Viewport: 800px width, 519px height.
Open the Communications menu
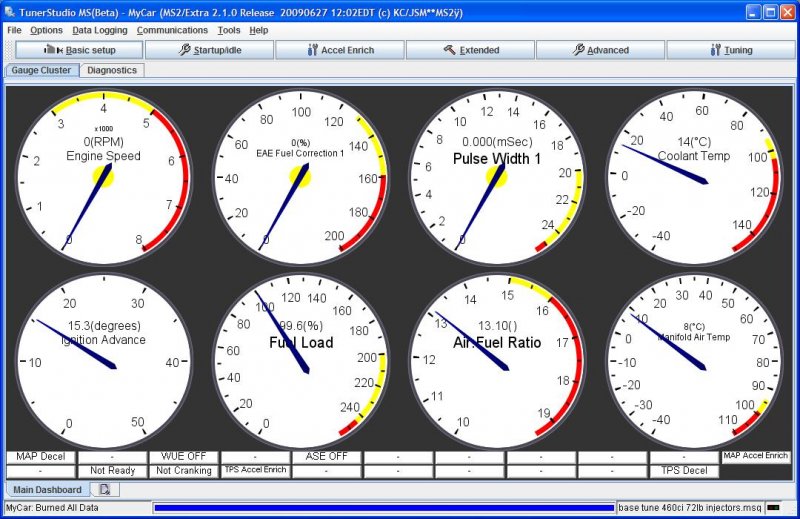[172, 30]
